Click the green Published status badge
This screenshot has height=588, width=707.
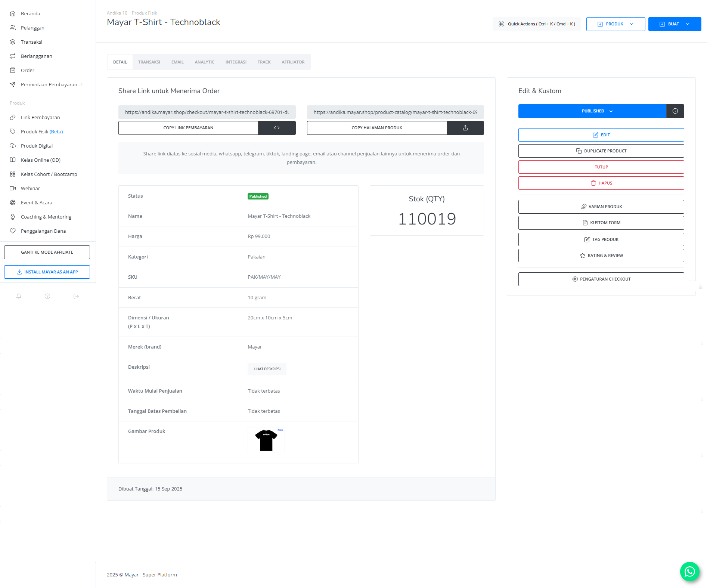(258, 196)
